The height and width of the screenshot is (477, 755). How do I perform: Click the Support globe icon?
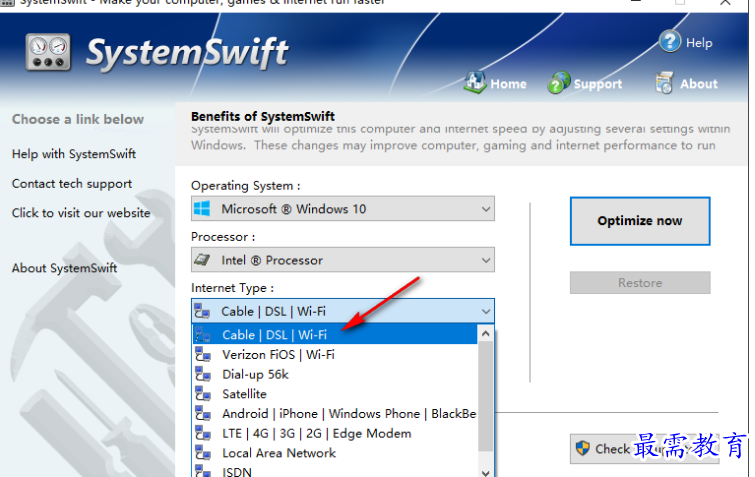click(x=559, y=83)
